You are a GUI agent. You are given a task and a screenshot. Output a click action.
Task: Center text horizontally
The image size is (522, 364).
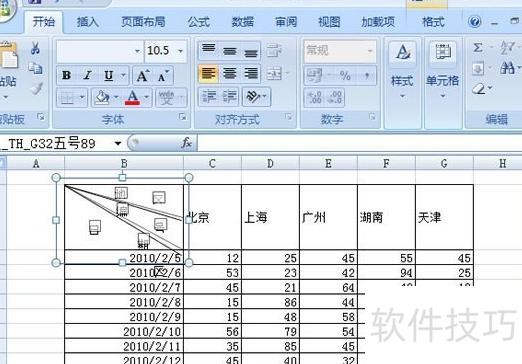(230, 73)
